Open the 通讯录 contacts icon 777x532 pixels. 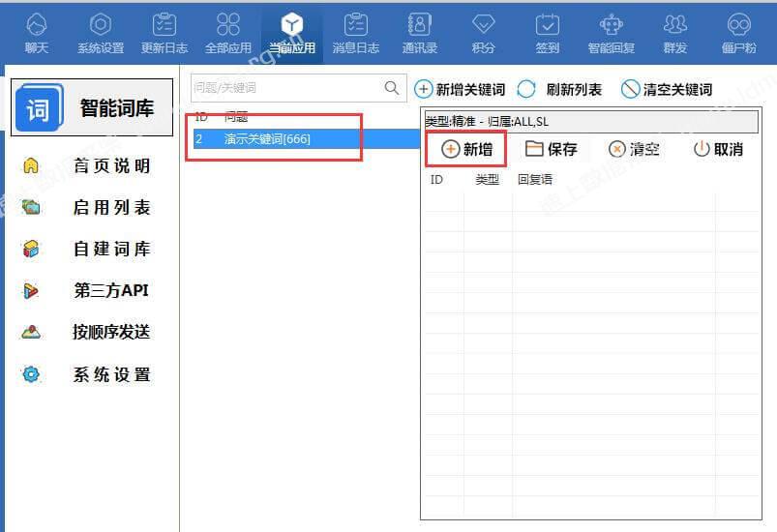420,33
